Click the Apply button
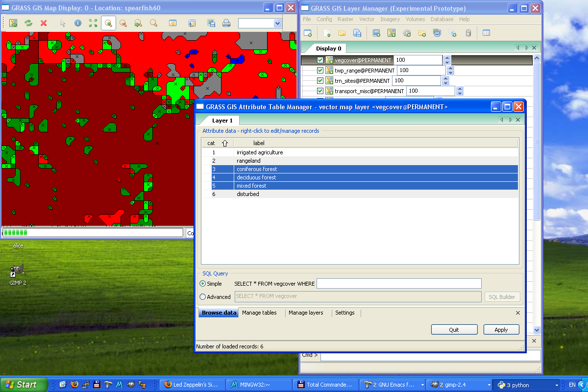Screen dimensions: 588x392 pyautogui.click(x=501, y=330)
